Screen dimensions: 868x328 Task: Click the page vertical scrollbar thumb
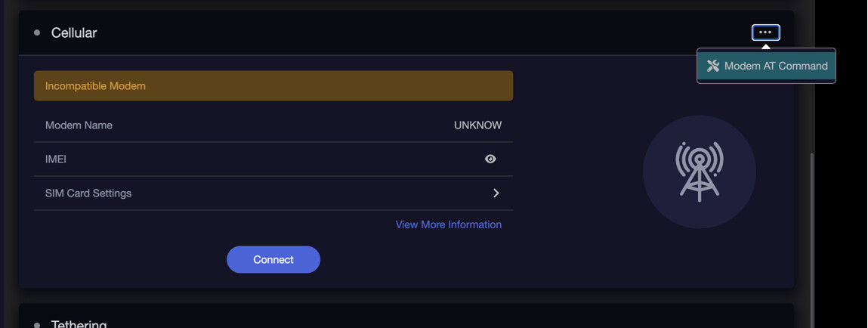click(x=811, y=238)
